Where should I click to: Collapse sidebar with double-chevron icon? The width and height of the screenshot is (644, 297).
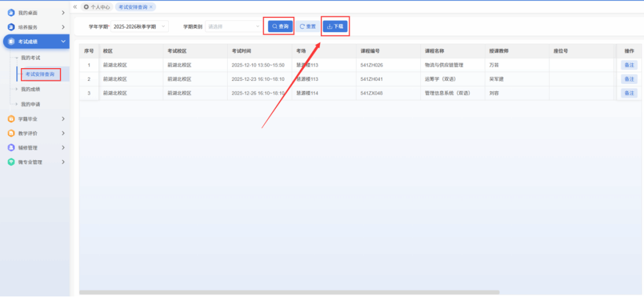(x=75, y=7)
